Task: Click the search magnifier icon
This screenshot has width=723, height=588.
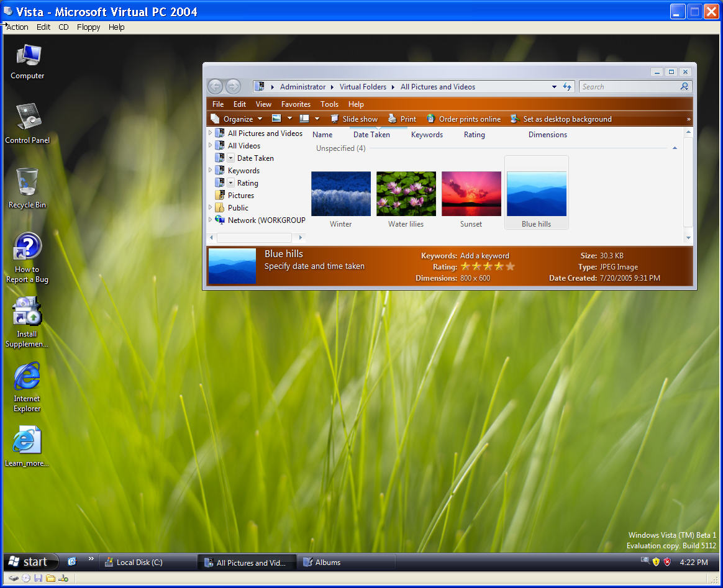Action: [684, 86]
